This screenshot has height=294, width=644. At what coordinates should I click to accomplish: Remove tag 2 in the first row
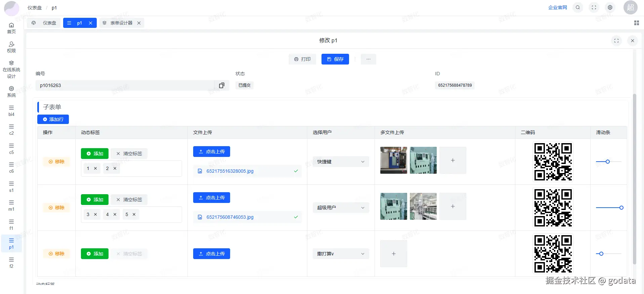point(115,168)
